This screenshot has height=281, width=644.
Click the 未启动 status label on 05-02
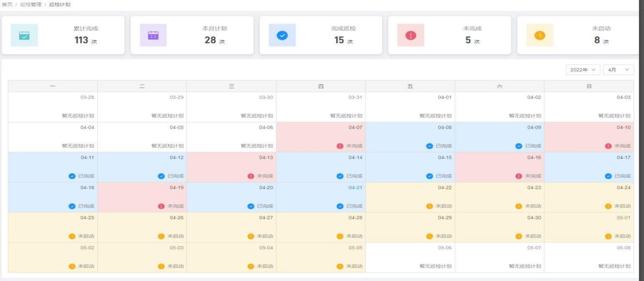pyautogui.click(x=86, y=266)
